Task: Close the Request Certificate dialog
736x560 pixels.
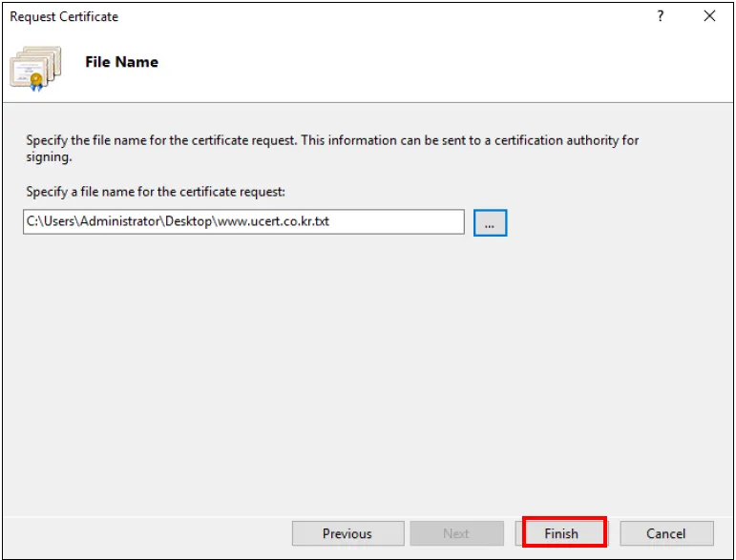Action: [x=709, y=16]
